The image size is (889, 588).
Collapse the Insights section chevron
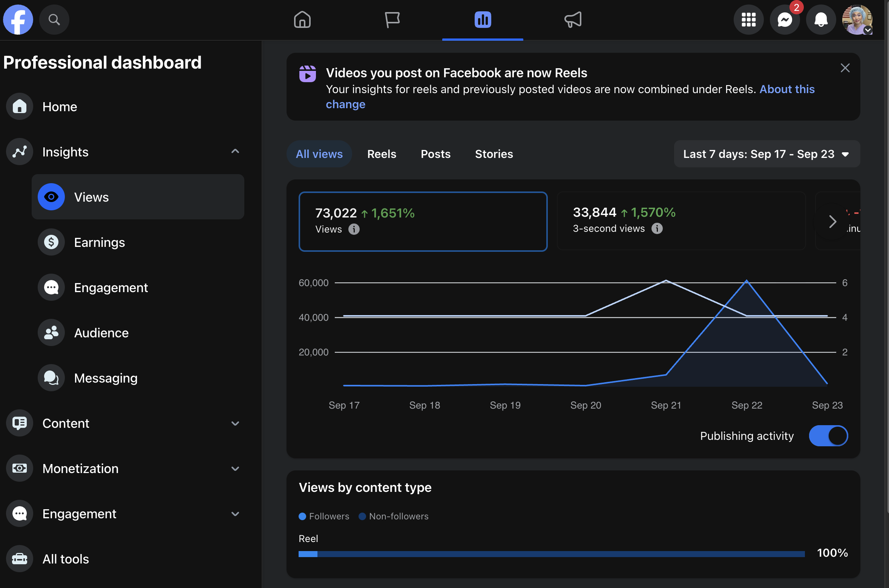[235, 152]
